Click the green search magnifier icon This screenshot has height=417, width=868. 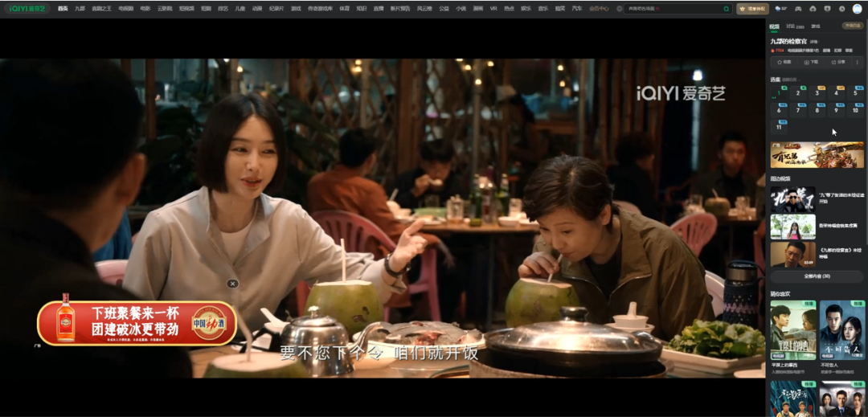click(727, 9)
